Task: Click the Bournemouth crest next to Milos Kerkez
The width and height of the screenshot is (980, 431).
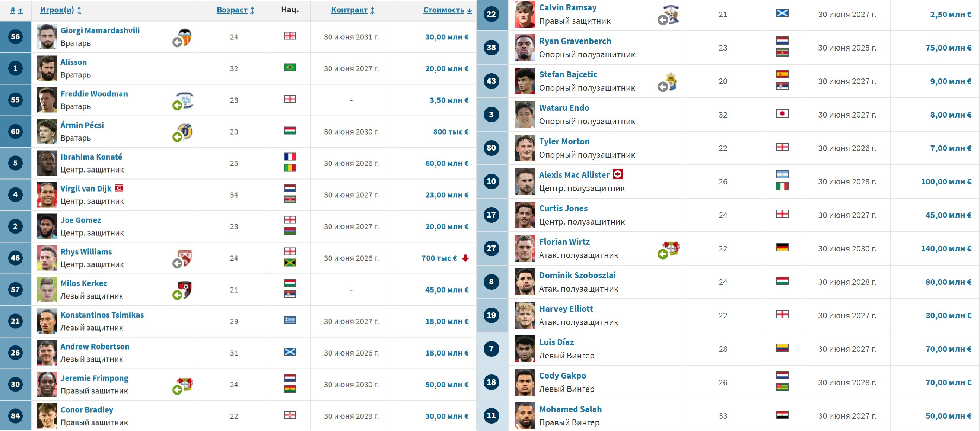Action: click(185, 289)
